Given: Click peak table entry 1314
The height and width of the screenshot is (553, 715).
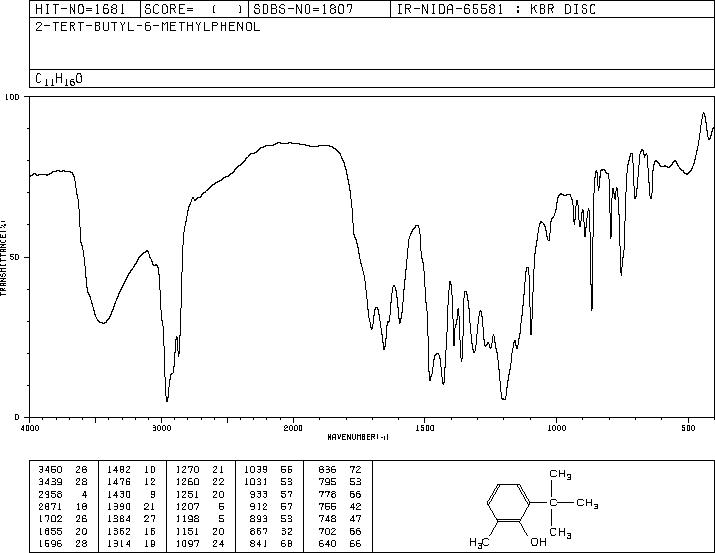Looking at the screenshot, I should pyautogui.click(x=119, y=543).
